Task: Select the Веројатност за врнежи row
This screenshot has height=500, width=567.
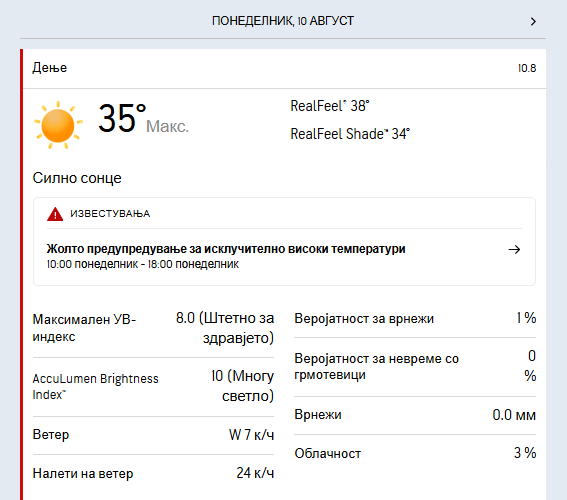Action: tap(415, 319)
